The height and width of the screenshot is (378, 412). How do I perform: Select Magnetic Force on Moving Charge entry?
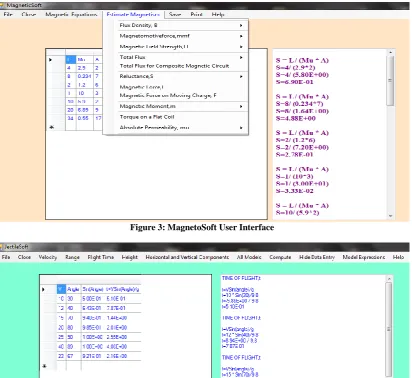pyautogui.click(x=168, y=95)
